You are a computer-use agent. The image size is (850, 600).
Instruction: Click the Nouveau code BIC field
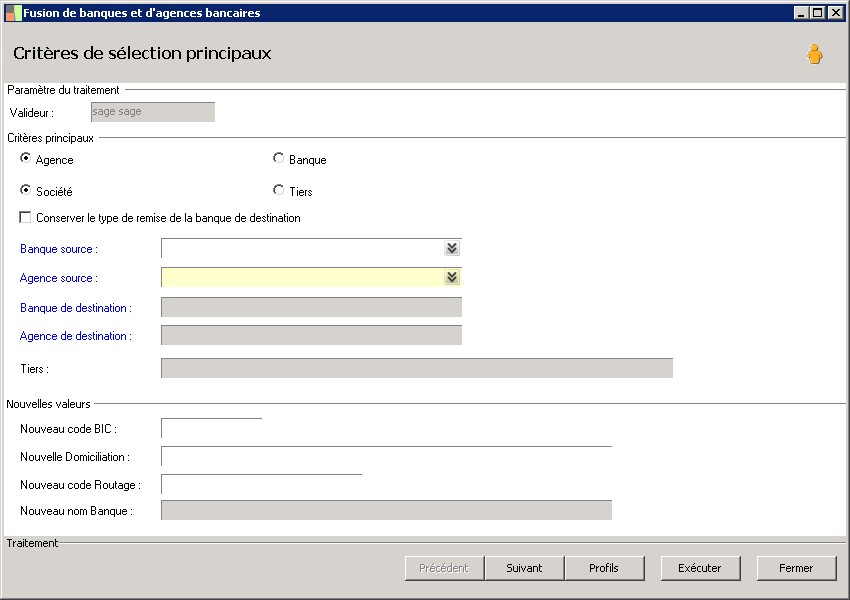coord(211,429)
